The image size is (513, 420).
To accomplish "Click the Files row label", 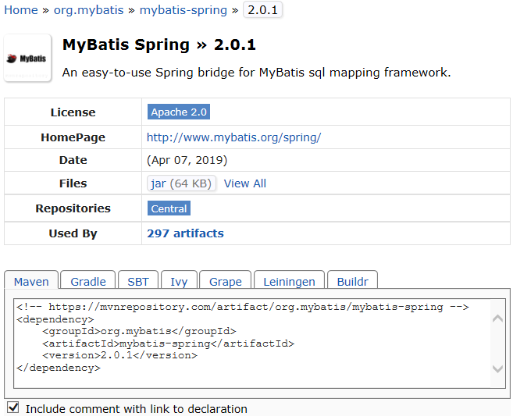I will [x=73, y=183].
